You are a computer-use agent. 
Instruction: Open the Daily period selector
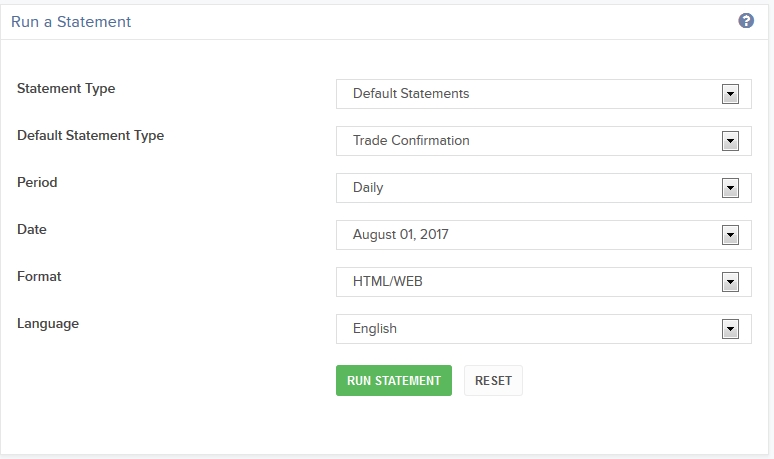pos(543,188)
